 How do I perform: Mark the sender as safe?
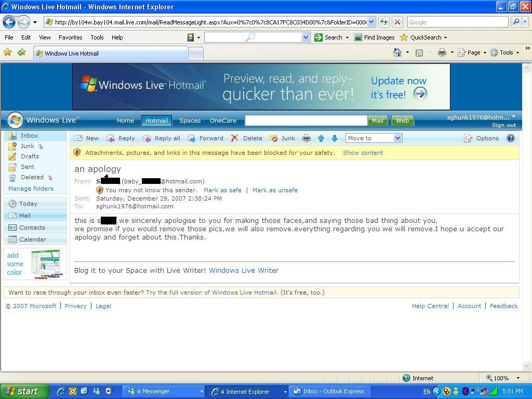222,190
